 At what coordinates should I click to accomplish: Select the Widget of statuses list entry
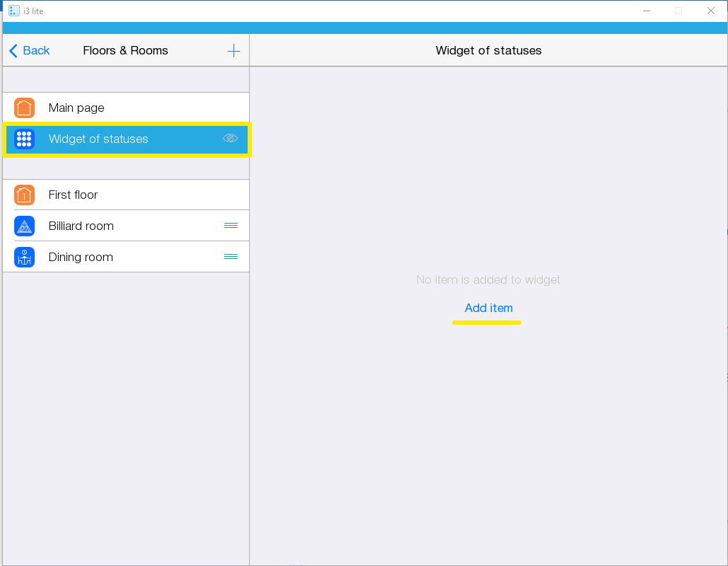click(x=98, y=139)
